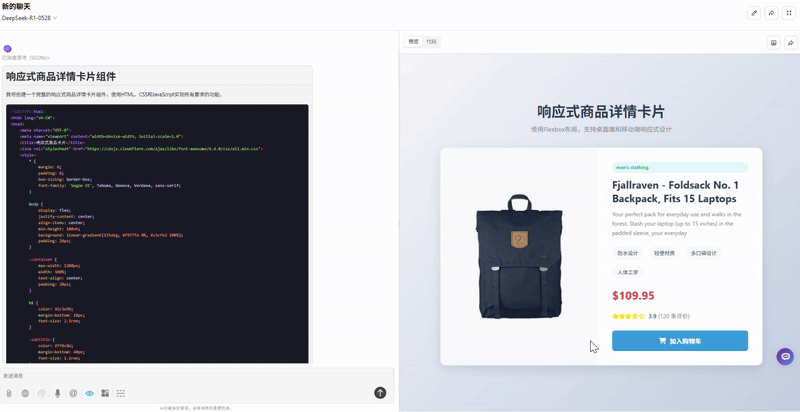Click the product description paragraph
The width and height of the screenshot is (800, 412).
(677, 224)
